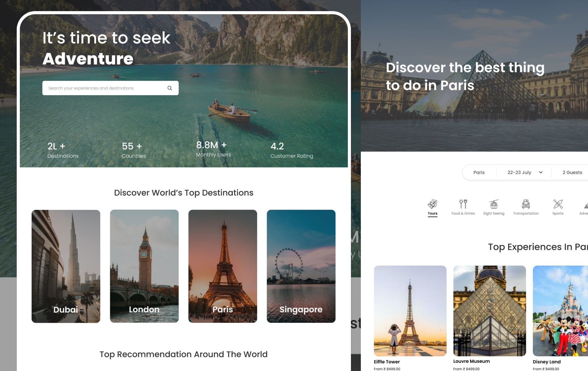Select the Food & Drinks category icon
Screen dimensions: 588x371
point(462,204)
